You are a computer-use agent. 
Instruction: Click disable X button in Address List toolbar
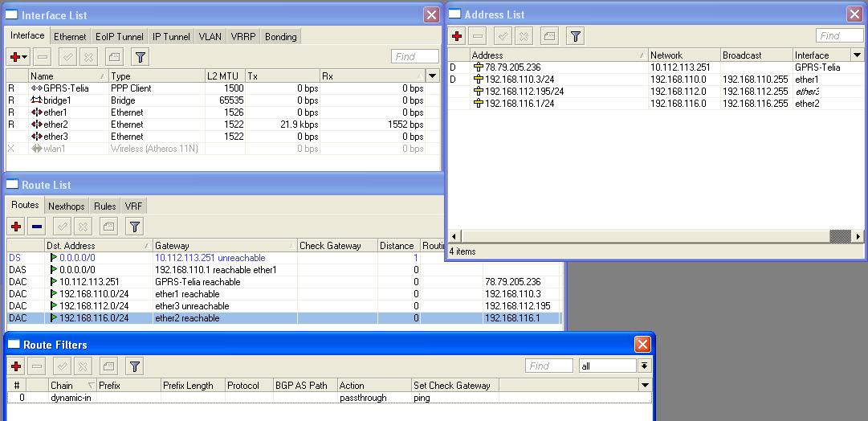pos(524,36)
